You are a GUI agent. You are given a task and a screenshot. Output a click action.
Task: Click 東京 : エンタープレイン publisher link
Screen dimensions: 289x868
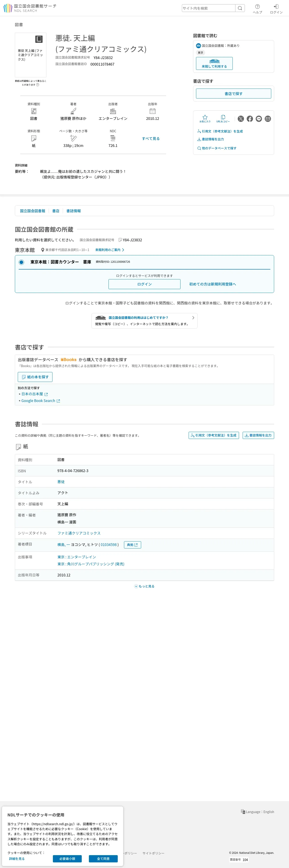pyautogui.click(x=77, y=557)
